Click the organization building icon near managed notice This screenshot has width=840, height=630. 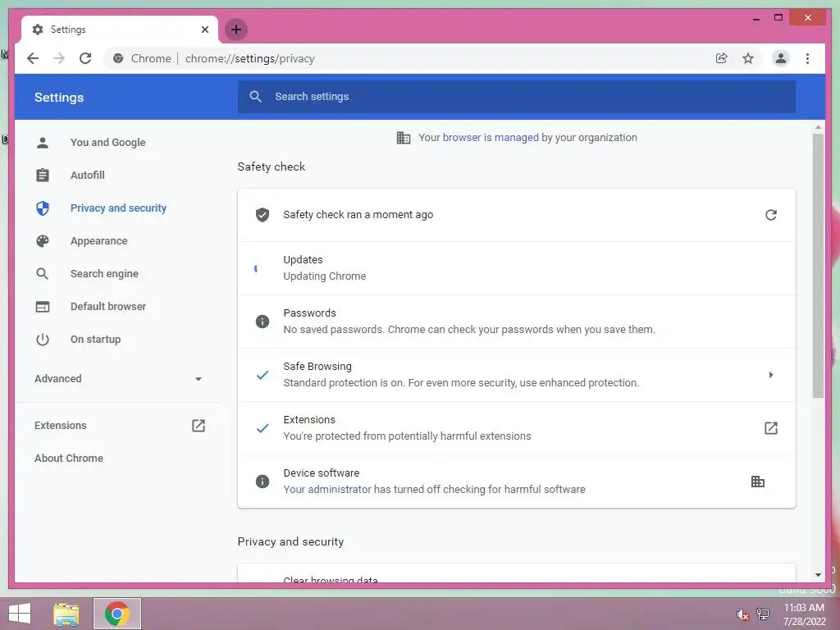point(404,138)
